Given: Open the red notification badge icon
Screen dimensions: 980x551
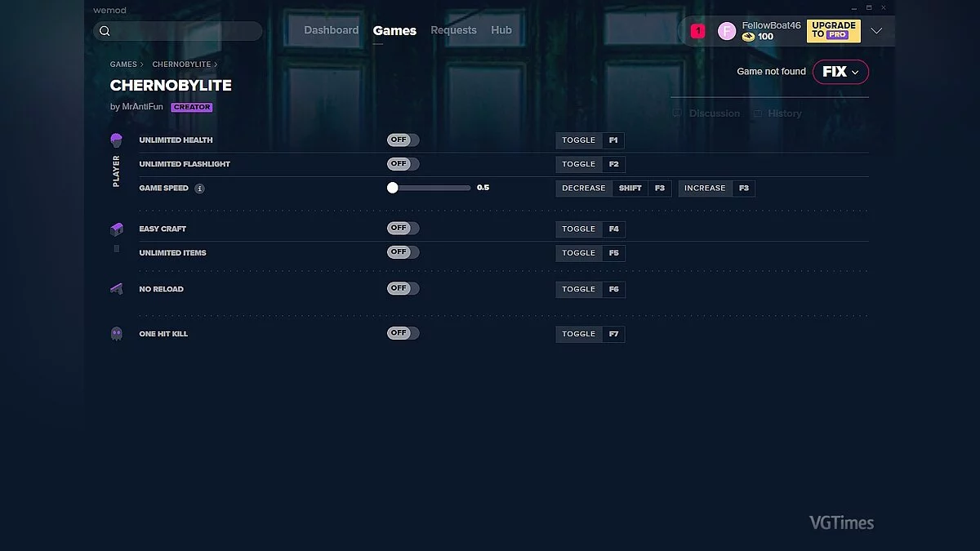Looking at the screenshot, I should (697, 31).
